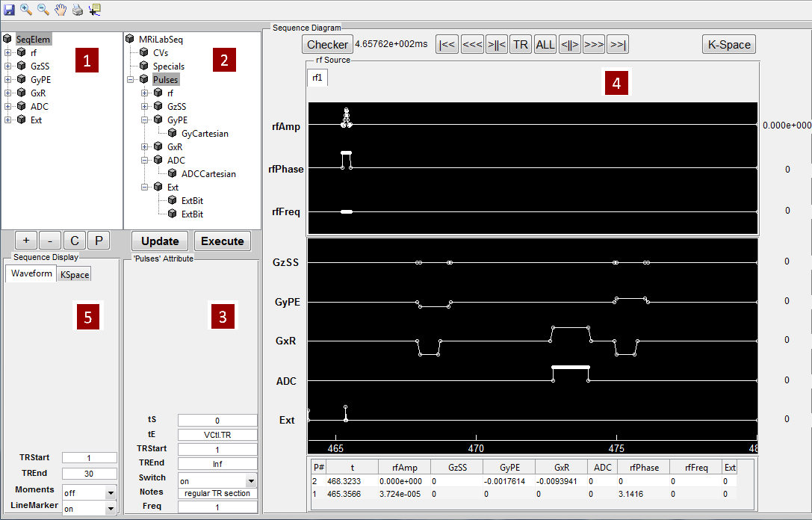The image size is (812, 520).
Task: Switch to the KSpace tab
Action: (74, 275)
